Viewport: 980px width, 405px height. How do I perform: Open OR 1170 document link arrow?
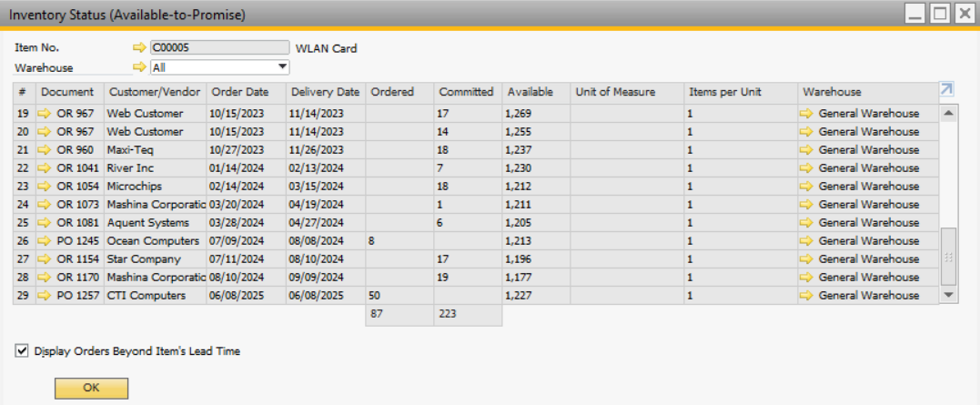point(45,277)
